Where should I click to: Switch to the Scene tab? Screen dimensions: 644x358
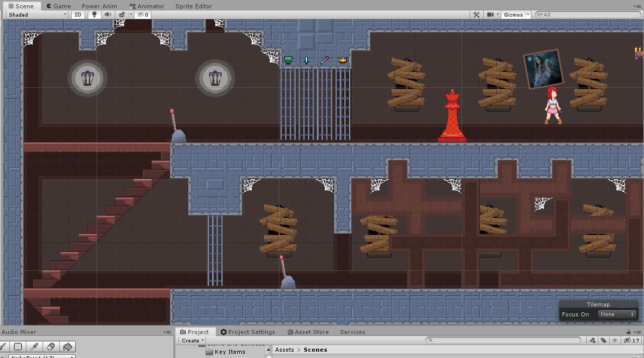(21, 6)
